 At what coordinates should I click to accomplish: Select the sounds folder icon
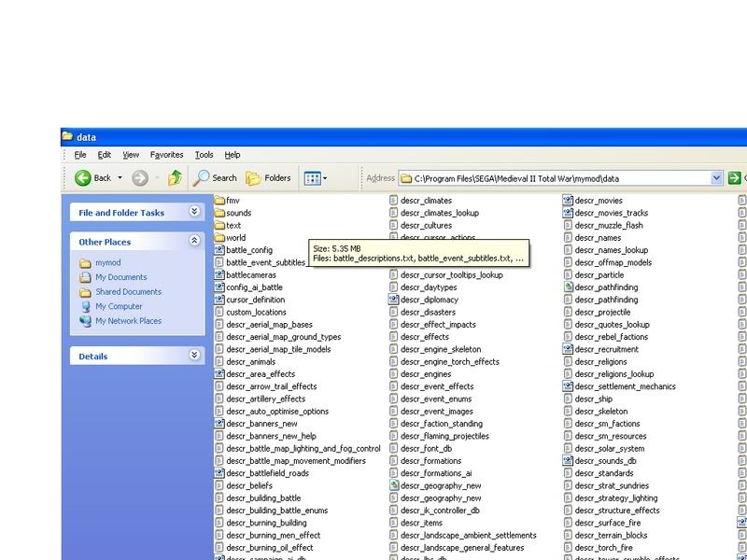click(219, 213)
